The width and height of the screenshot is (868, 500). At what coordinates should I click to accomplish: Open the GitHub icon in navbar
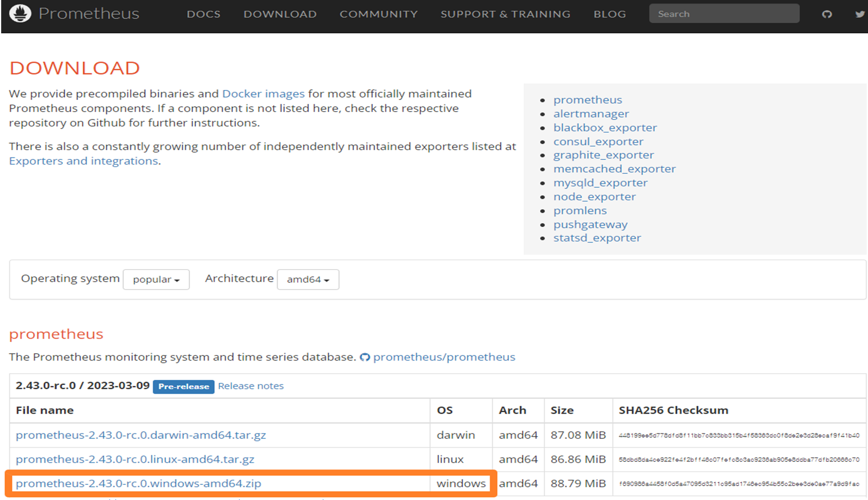827,14
